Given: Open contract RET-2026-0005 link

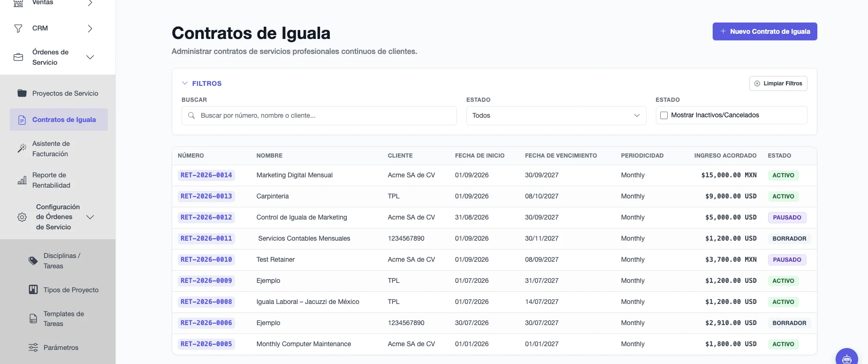Looking at the screenshot, I should (206, 344).
